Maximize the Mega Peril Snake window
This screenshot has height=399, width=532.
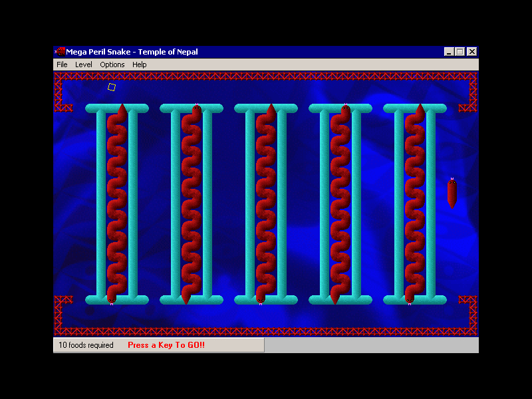click(460, 52)
